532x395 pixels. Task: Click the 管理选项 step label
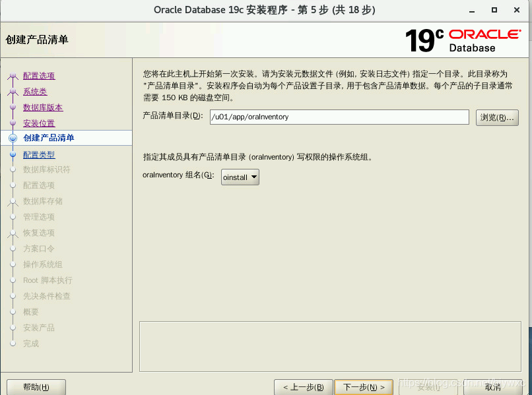[39, 217]
